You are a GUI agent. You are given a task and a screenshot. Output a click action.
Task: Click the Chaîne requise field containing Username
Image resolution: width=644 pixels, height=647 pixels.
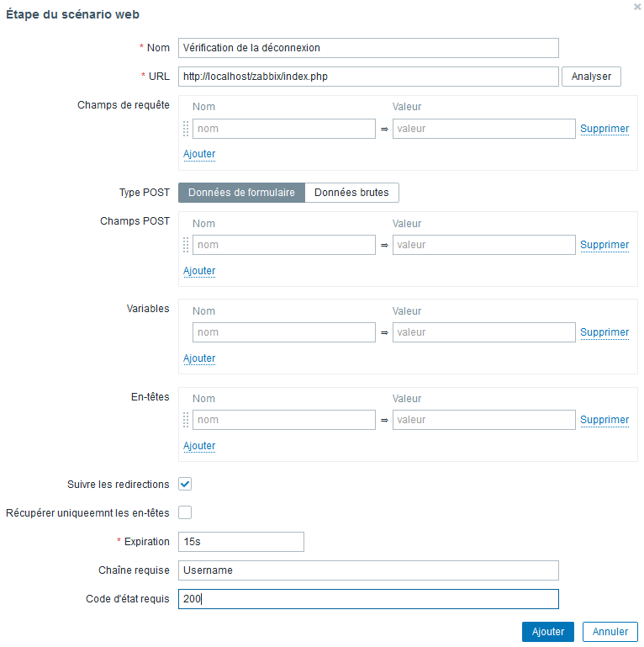(x=368, y=570)
